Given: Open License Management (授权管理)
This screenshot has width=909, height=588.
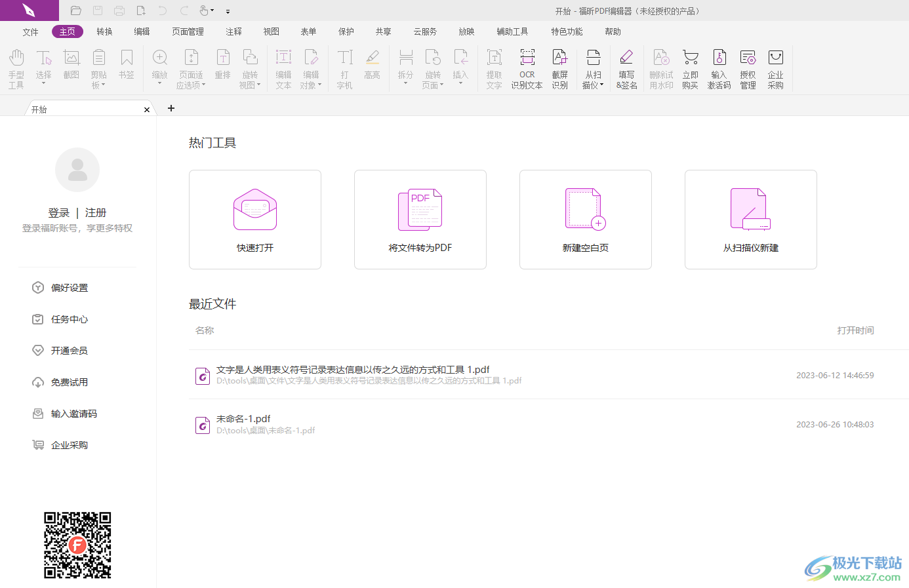Looking at the screenshot, I should click(748, 68).
